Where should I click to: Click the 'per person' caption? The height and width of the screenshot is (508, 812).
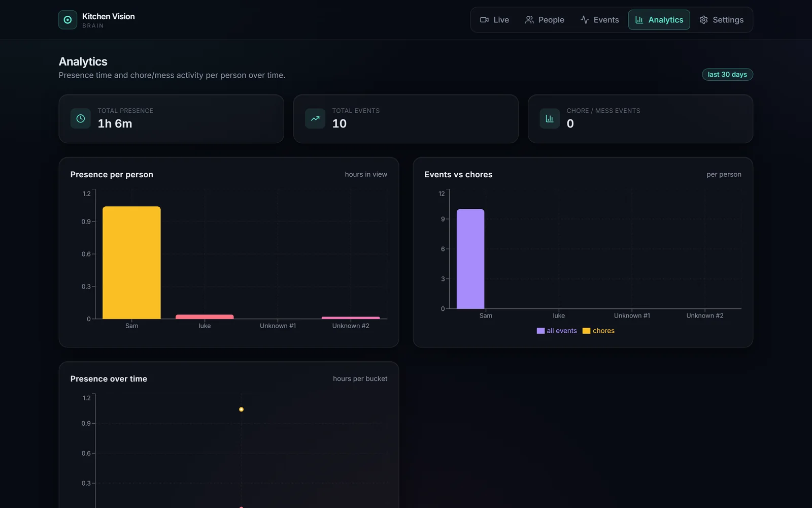(x=724, y=174)
